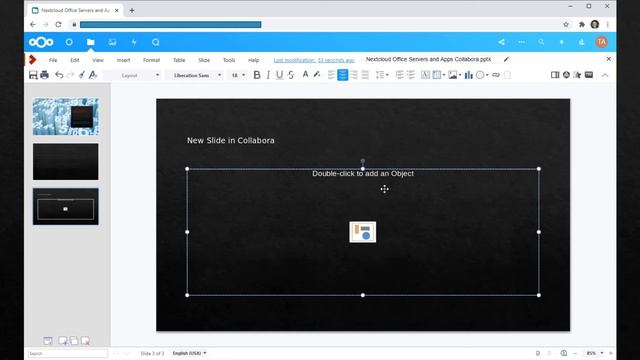Image resolution: width=640 pixels, height=360 pixels.
Task: Activate the Clone Formatting paintbrush
Action: (82, 75)
